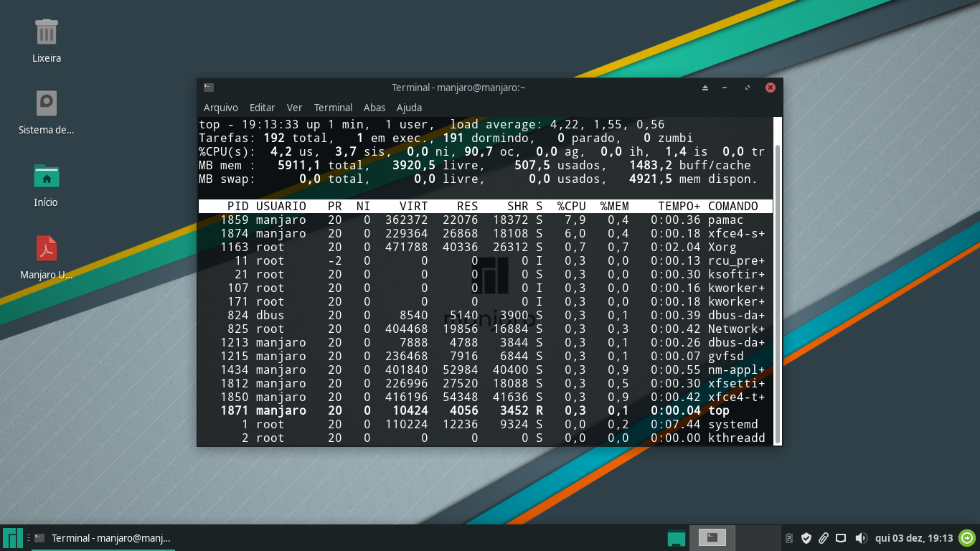Click the rcu_pre+ command text
The height and width of the screenshot is (551, 980).
click(737, 261)
